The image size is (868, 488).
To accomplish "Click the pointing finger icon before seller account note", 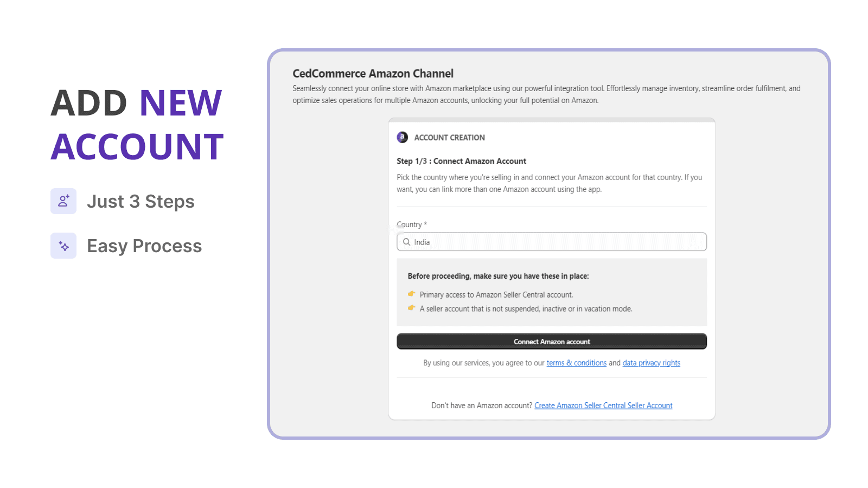I will pyautogui.click(x=412, y=308).
